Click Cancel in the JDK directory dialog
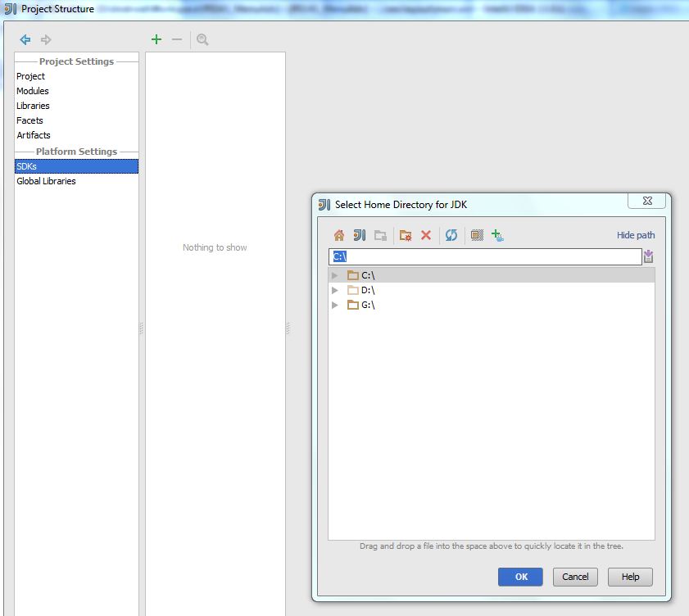689x616 pixels. [x=575, y=577]
